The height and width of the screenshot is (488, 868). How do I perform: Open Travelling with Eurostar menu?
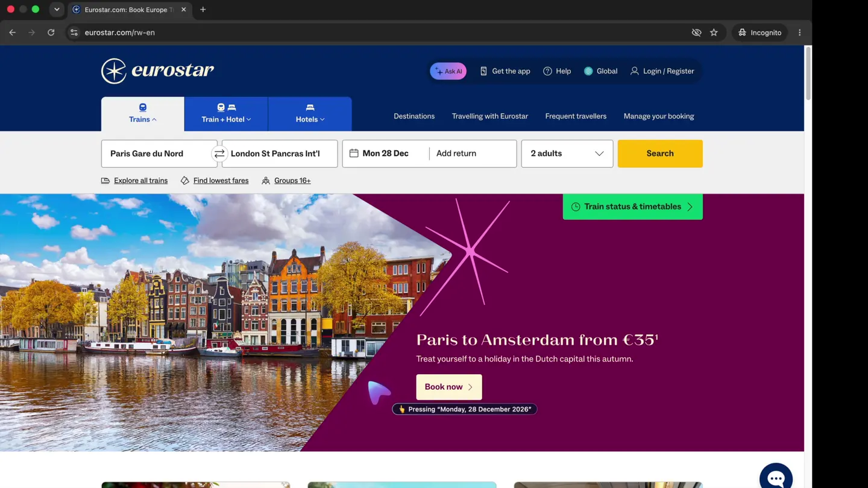coord(490,116)
